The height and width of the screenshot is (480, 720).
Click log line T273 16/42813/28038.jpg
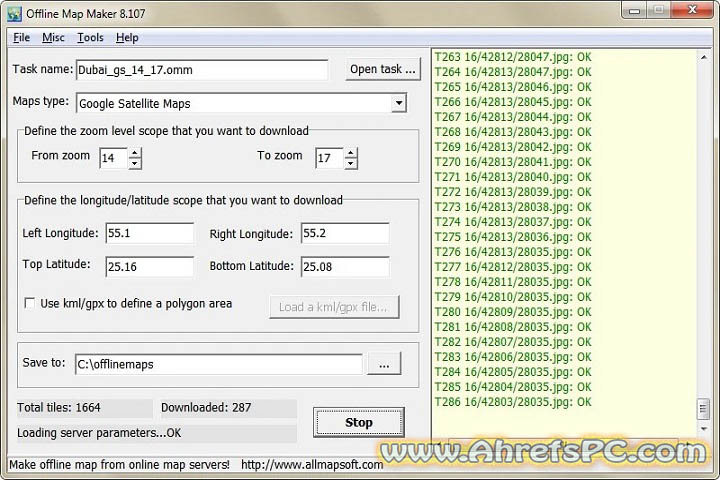point(513,207)
